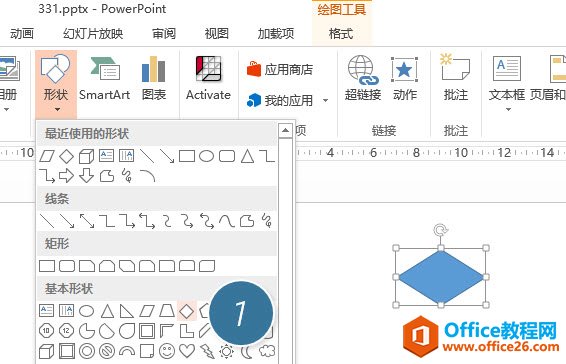Select the right triangle in 基本形状
The width and height of the screenshot is (566, 364).
[x=127, y=311]
